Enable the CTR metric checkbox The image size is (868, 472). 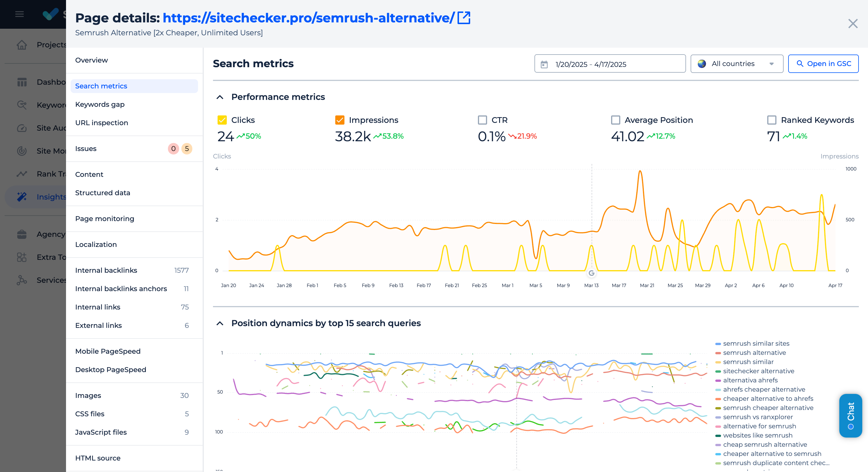click(482, 120)
